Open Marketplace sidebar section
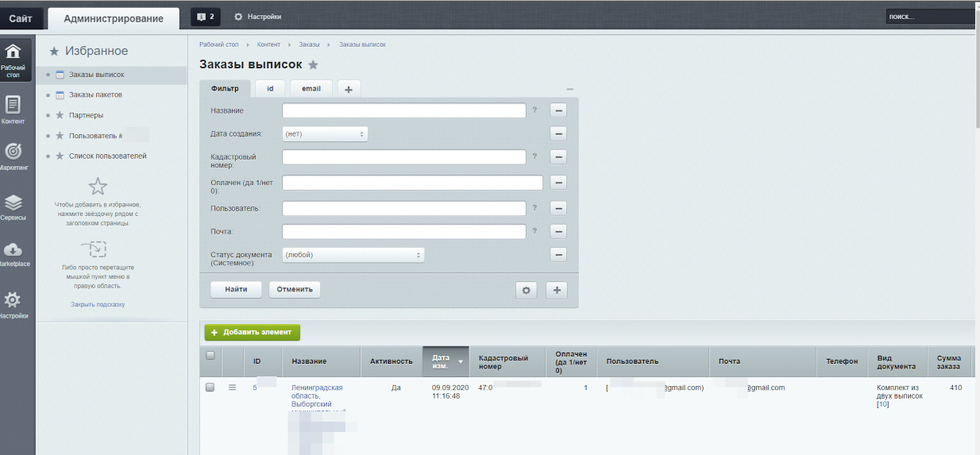This screenshot has width=980, height=455. [x=14, y=254]
